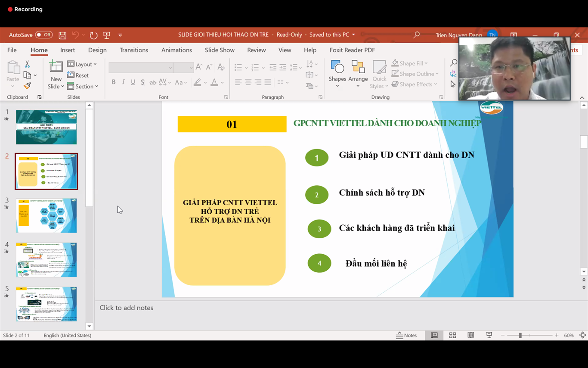Toggle Underline text formatting
The image size is (588, 368).
pyautogui.click(x=133, y=82)
